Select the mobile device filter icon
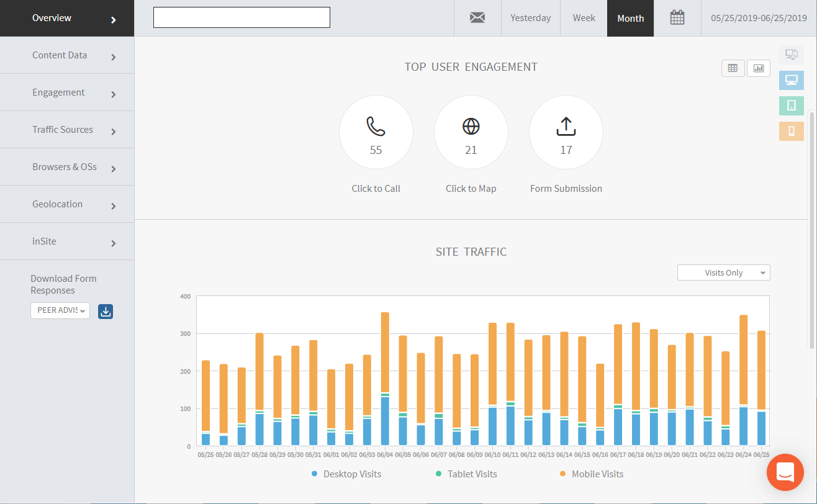This screenshot has width=817, height=504. point(791,131)
